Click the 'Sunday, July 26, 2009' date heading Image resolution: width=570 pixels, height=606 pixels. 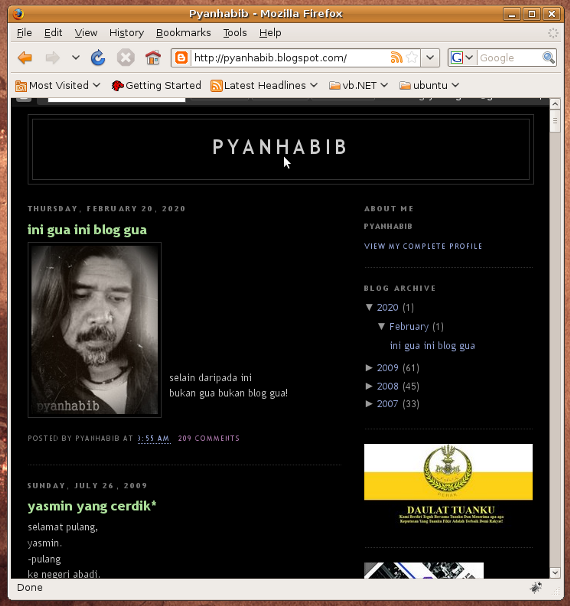pos(87,485)
